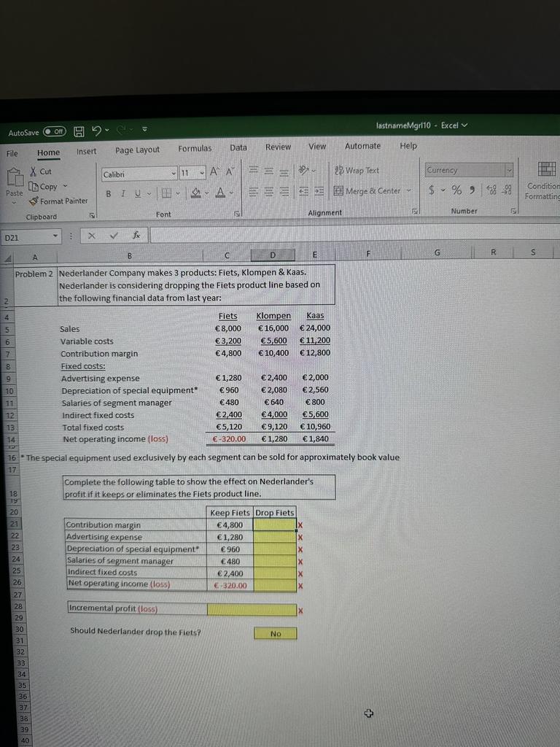
Task: Click Middle Align icon
Action: tap(269, 171)
